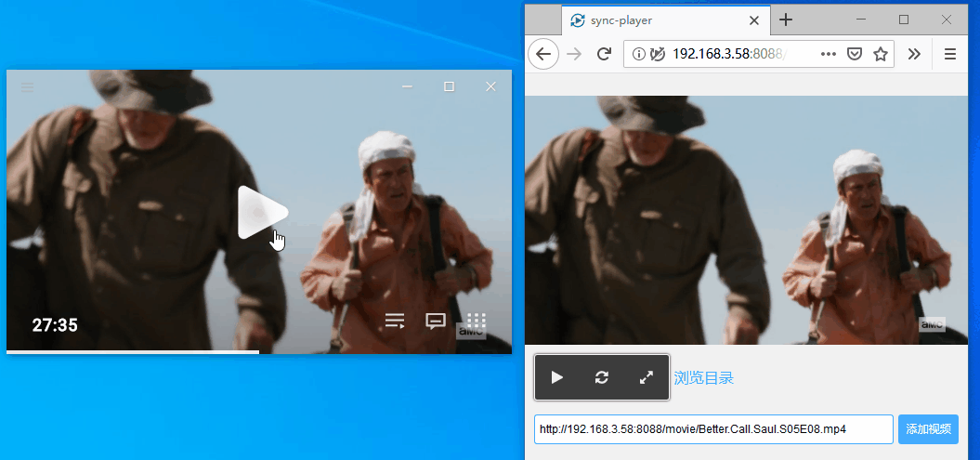Play the video in the sync-player web page
Screen dimensions: 980x460
[556, 377]
